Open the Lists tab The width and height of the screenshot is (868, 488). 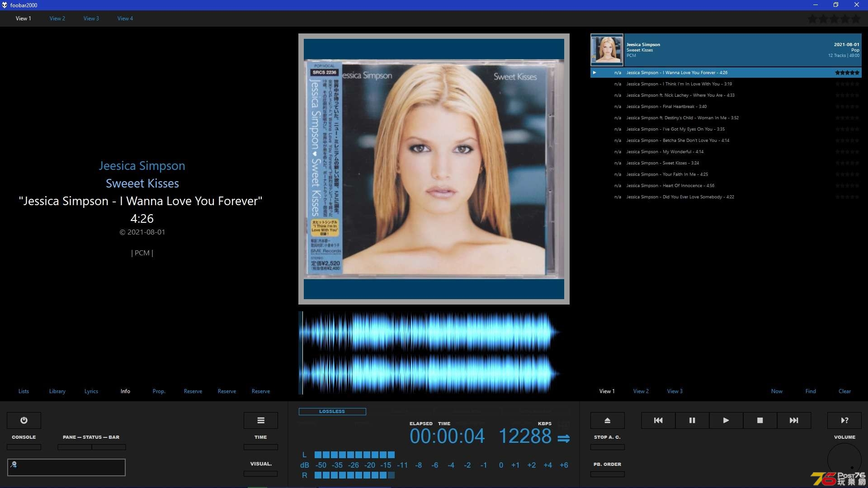point(24,391)
